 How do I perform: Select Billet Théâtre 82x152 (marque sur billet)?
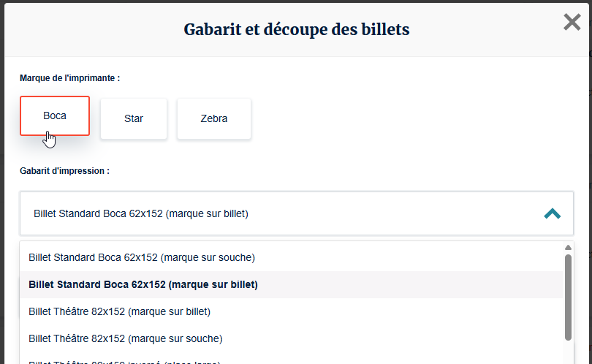pyautogui.click(x=119, y=311)
